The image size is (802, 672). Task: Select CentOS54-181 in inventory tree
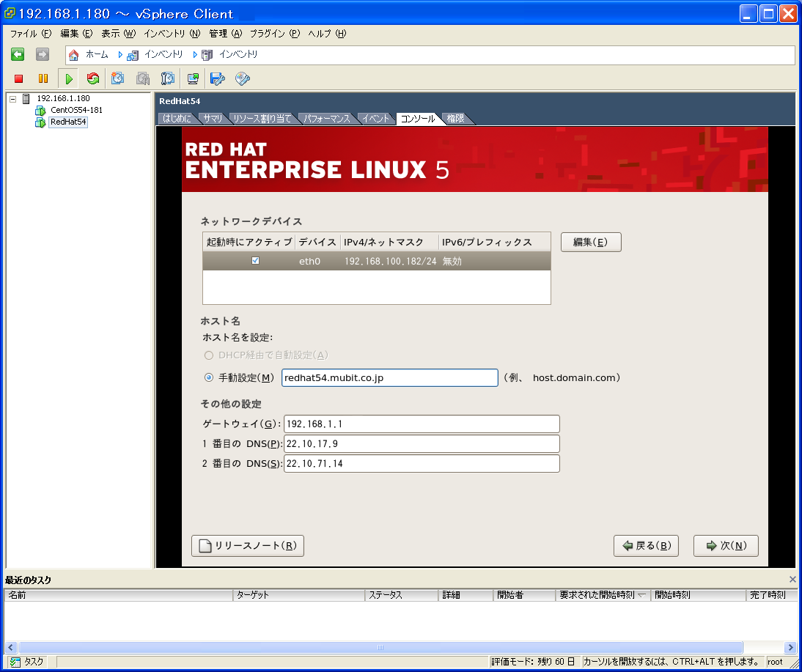point(76,110)
